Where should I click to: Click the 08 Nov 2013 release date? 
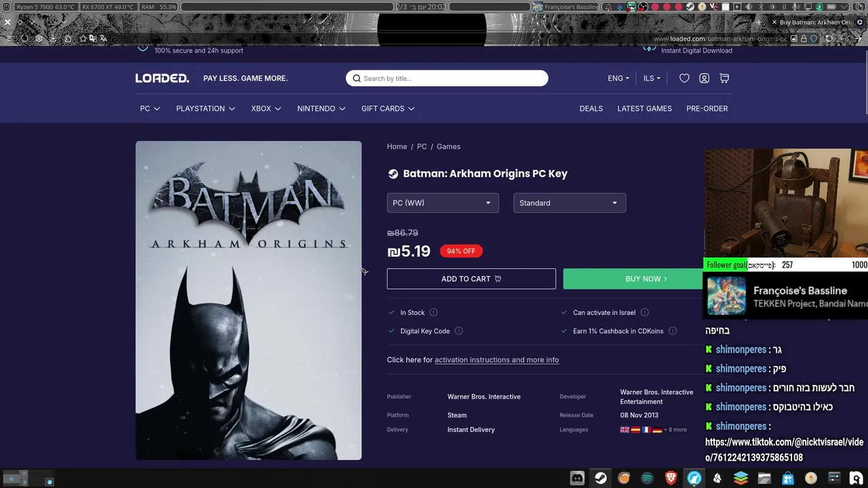click(x=639, y=415)
